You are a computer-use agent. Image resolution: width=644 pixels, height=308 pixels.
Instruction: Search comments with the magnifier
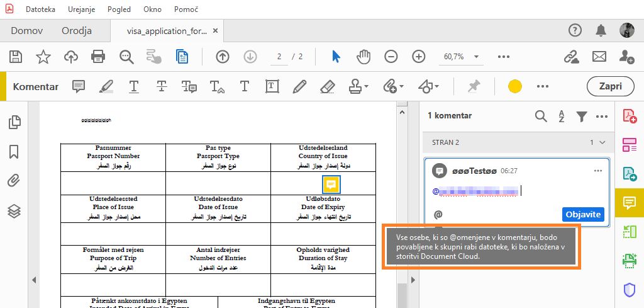pos(541,116)
